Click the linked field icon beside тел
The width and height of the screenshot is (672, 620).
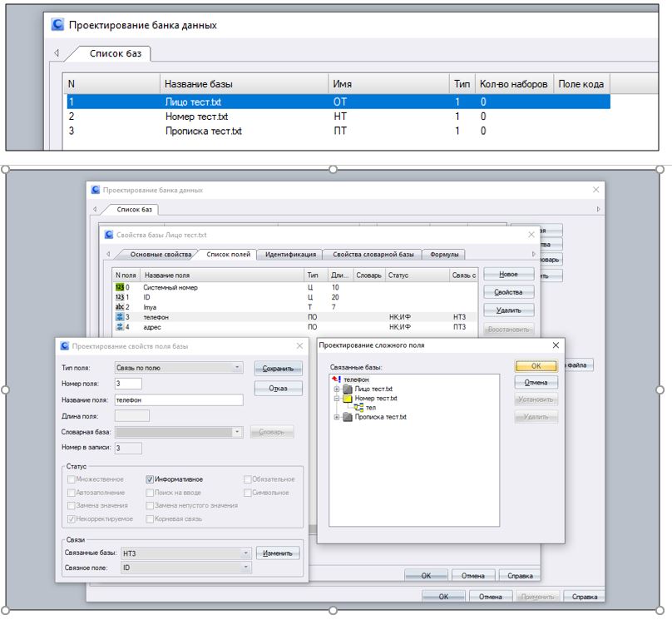358,408
